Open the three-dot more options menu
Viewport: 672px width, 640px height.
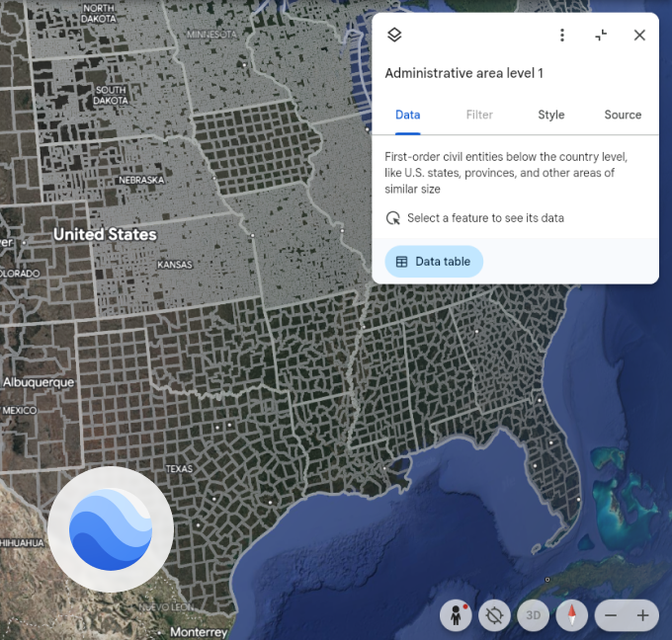pos(562,35)
